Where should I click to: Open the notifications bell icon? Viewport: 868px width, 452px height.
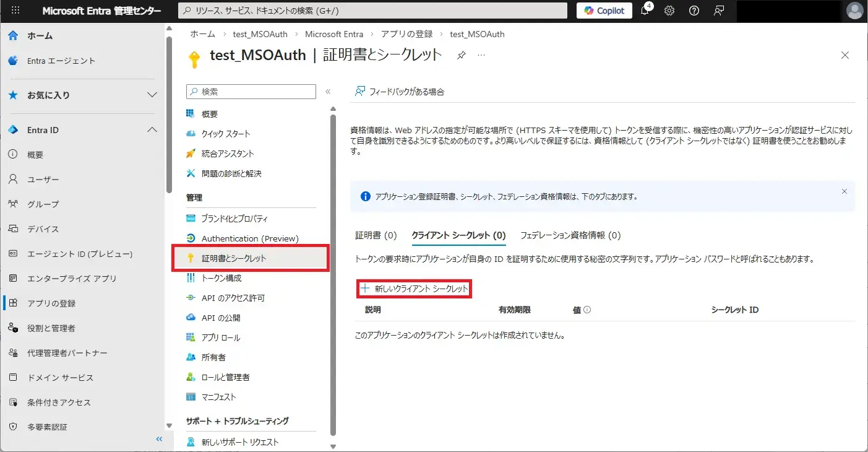pos(645,11)
